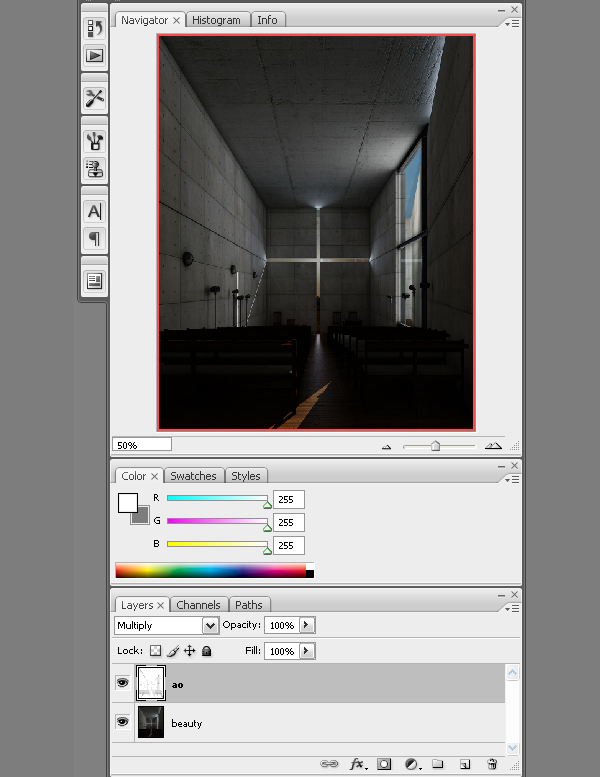Click the Delete layer trash icon
Image resolution: width=600 pixels, height=777 pixels.
point(492,764)
